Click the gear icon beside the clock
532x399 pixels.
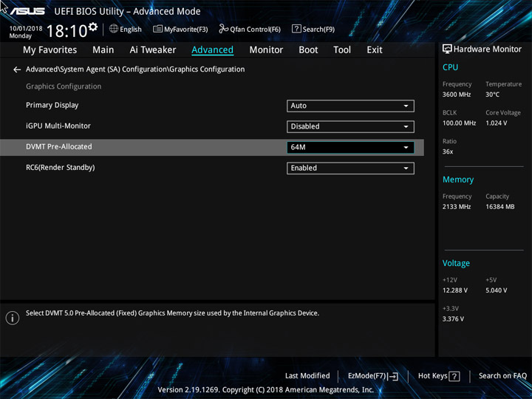pyautogui.click(x=93, y=27)
